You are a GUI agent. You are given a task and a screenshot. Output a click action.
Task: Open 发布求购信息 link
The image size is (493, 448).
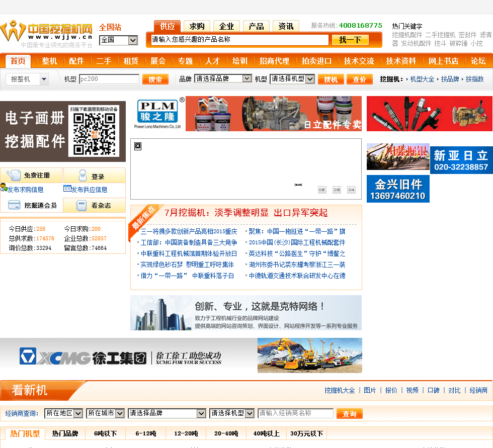26,190
